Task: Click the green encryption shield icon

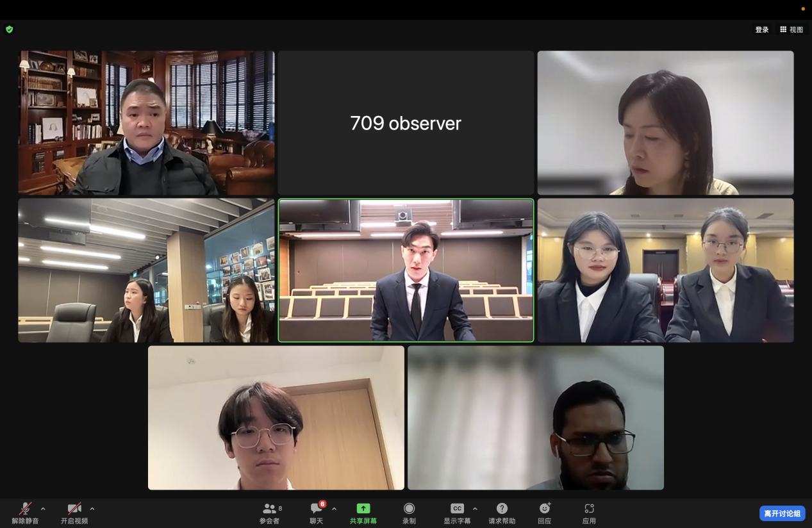Action: (9, 29)
